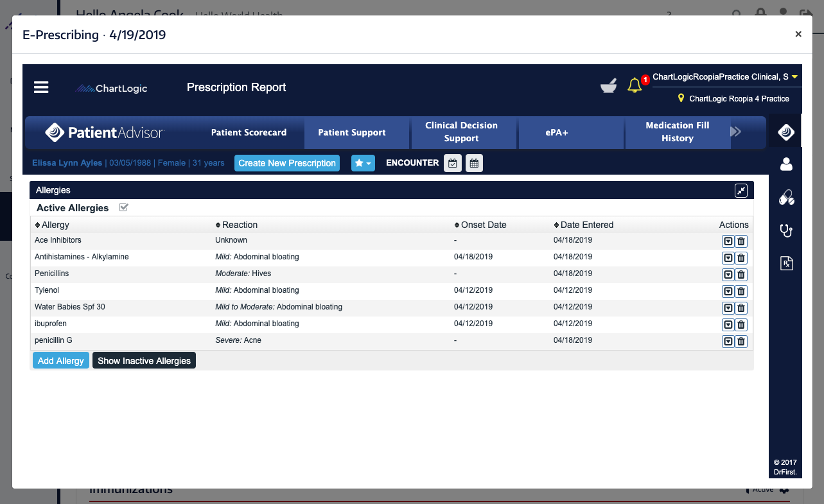The width and height of the screenshot is (824, 504).
Task: Select the PatientAdvisor sidebar icon
Action: (786, 132)
